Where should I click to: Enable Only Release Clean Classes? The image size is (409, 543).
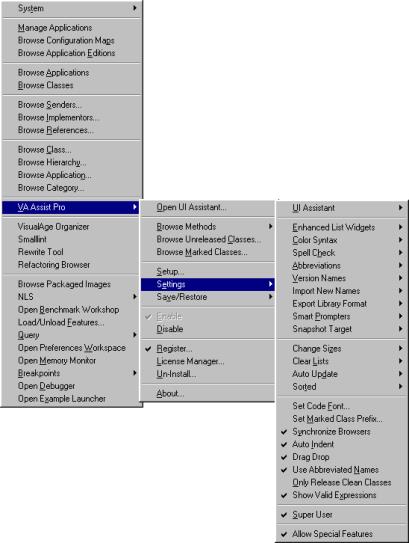342,482
